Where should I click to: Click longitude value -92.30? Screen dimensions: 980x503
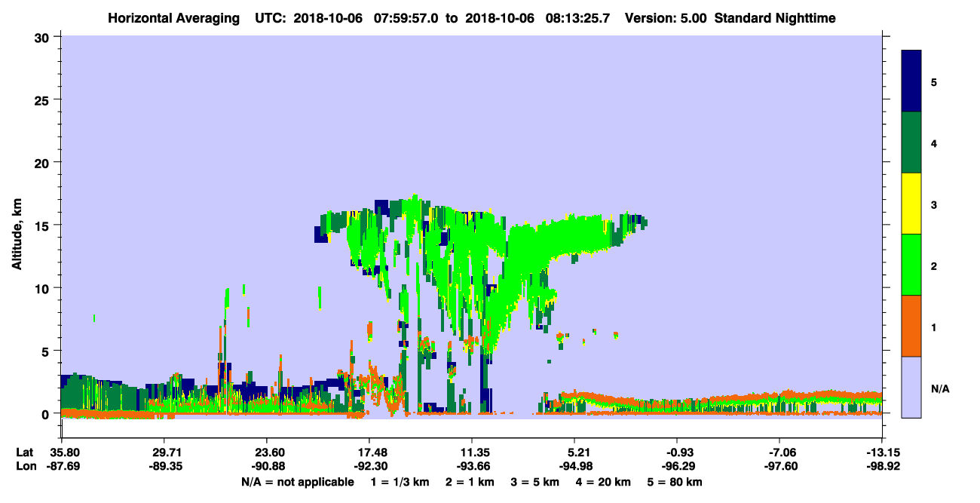(x=369, y=467)
